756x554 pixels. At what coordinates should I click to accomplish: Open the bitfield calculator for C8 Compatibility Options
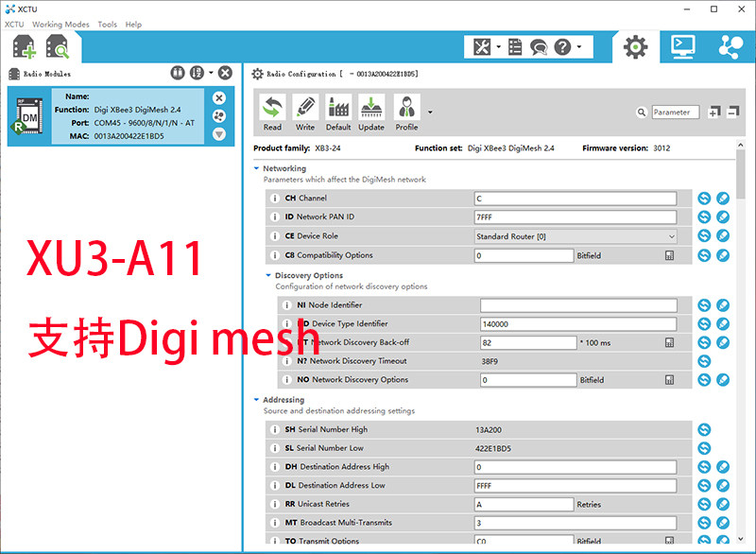click(x=669, y=255)
